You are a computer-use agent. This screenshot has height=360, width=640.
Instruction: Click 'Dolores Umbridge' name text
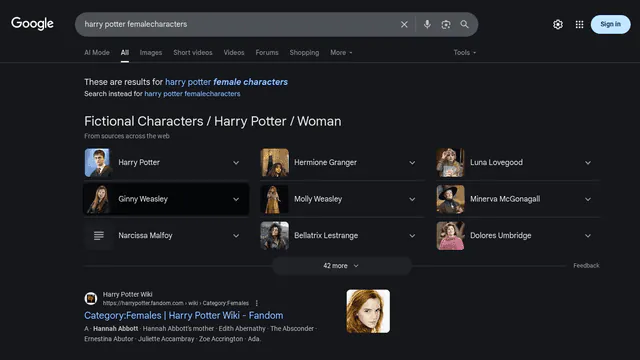501,236
